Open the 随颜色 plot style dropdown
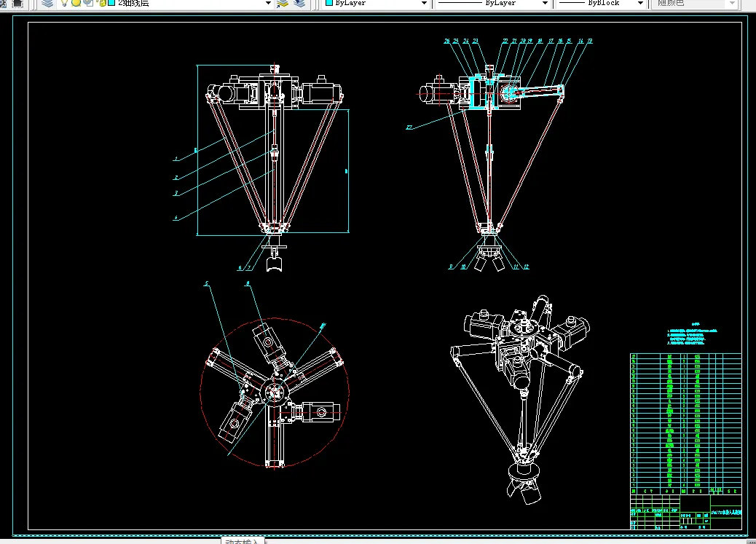The image size is (756, 544). point(732,4)
